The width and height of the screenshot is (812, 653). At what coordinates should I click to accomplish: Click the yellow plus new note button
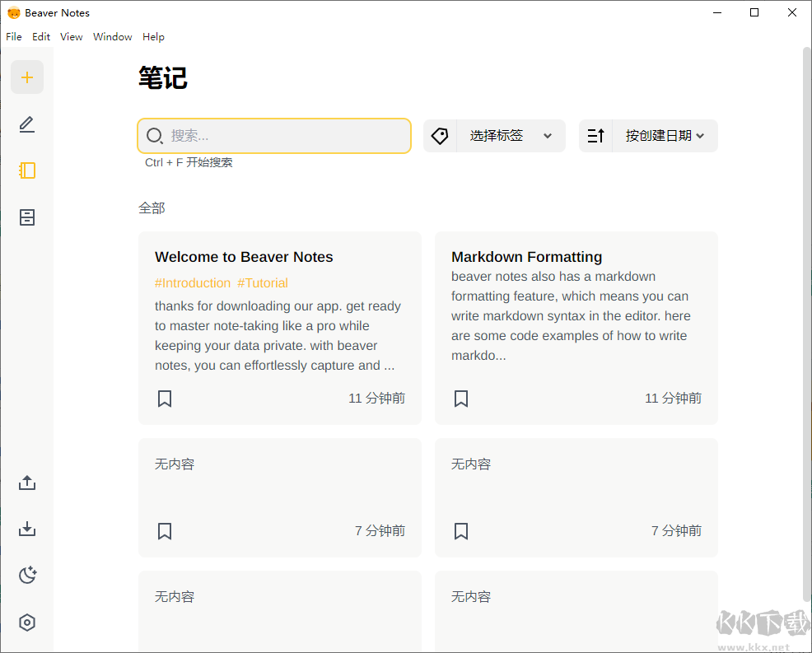tap(27, 77)
